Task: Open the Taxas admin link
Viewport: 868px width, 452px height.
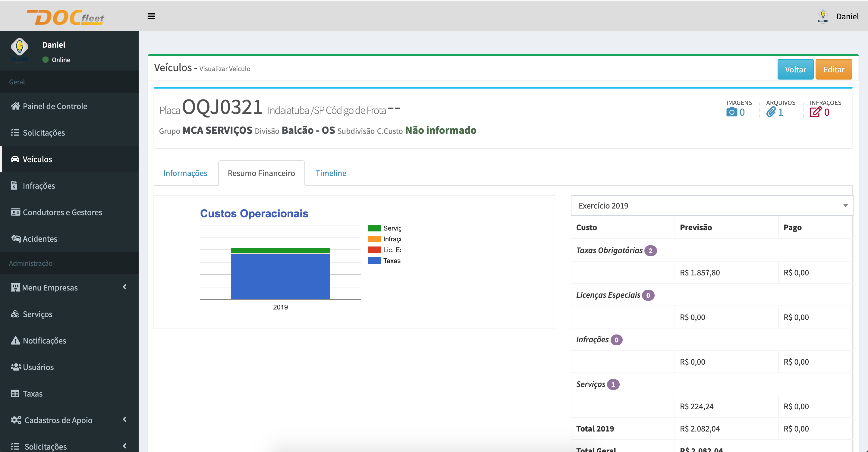Action: tap(69, 394)
